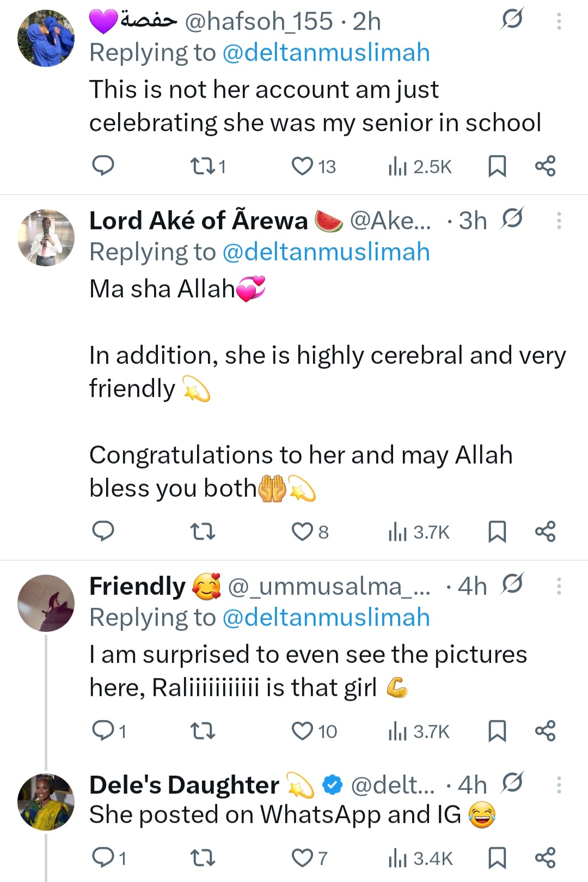Open Lord Aké of Ãrewa's profile name
Image resolution: width=588 pixels, height=882 pixels.
198,221
